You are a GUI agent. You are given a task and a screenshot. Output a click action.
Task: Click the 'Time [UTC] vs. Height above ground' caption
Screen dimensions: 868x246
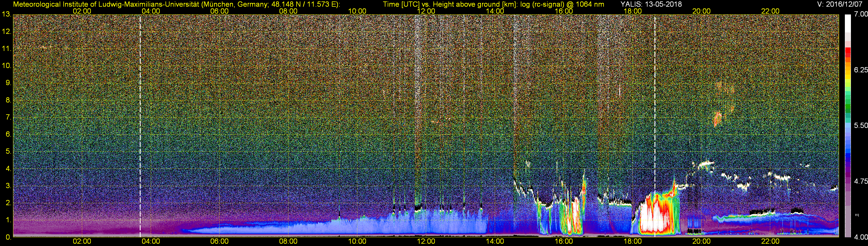click(493, 4)
